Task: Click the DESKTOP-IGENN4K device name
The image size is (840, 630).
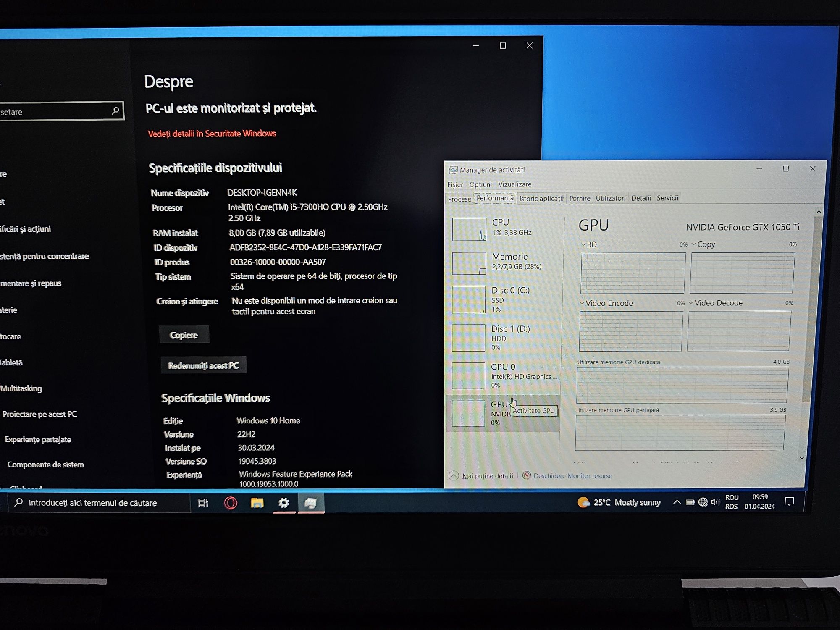Action: pyautogui.click(x=262, y=193)
